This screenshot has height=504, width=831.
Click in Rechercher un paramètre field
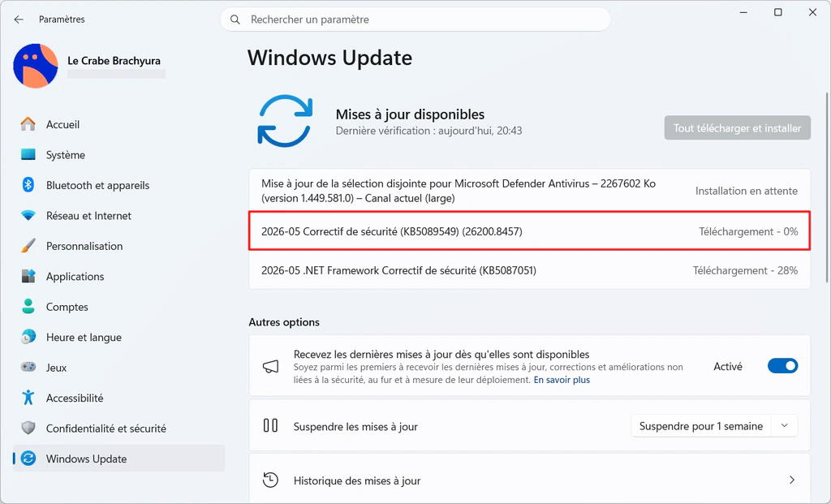pos(415,19)
